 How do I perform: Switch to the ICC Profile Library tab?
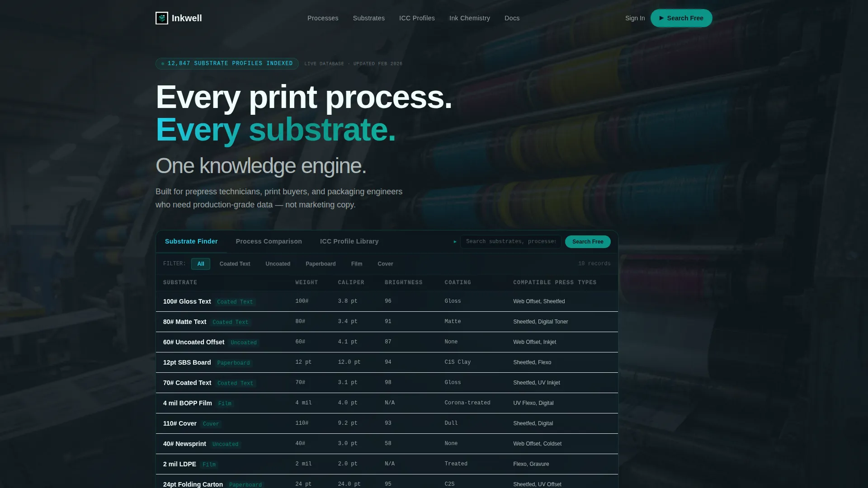349,241
